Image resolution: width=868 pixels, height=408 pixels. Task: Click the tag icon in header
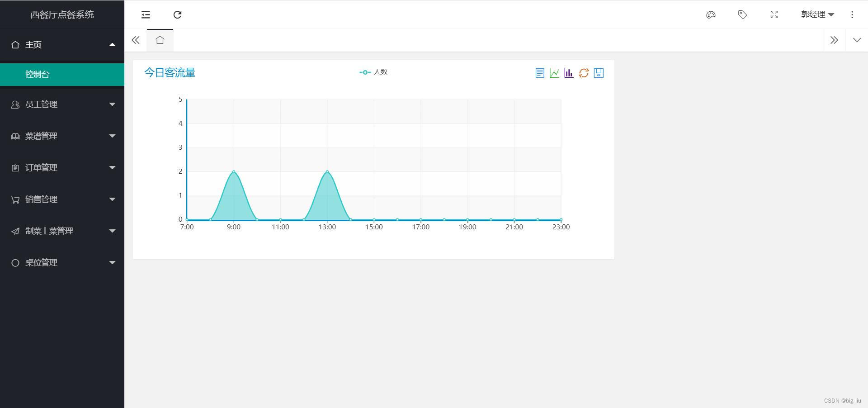click(x=742, y=14)
